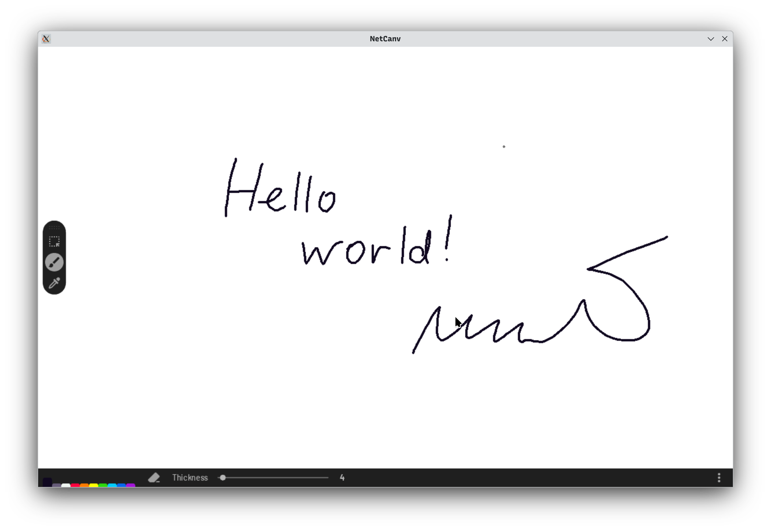Screen dimensions: 771x532
Task: Click the Thickness slider handle
Action: (223, 477)
